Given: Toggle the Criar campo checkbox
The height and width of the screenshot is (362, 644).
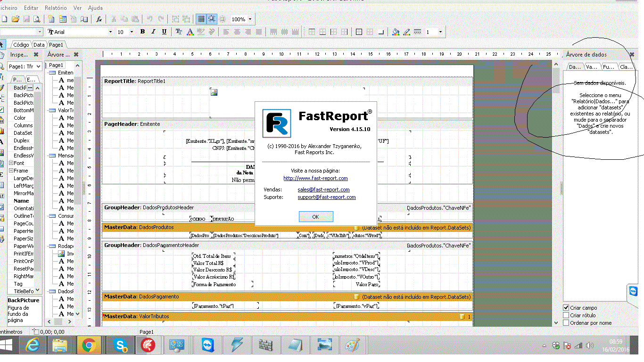Looking at the screenshot, I should coord(566,308).
